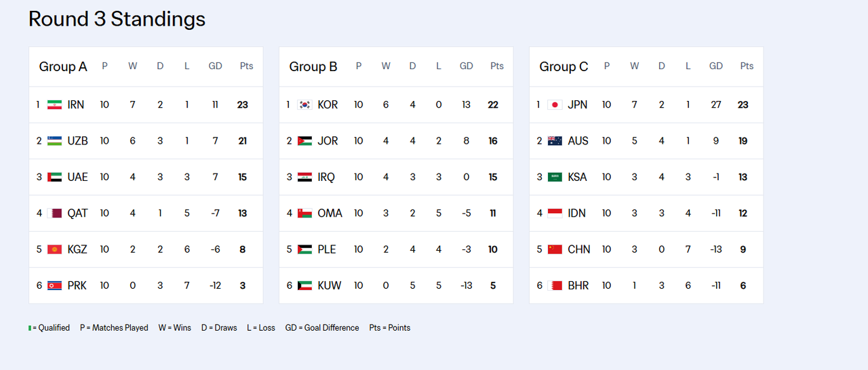Image resolution: width=868 pixels, height=370 pixels.
Task: Select the China flag icon
Action: [x=555, y=249]
